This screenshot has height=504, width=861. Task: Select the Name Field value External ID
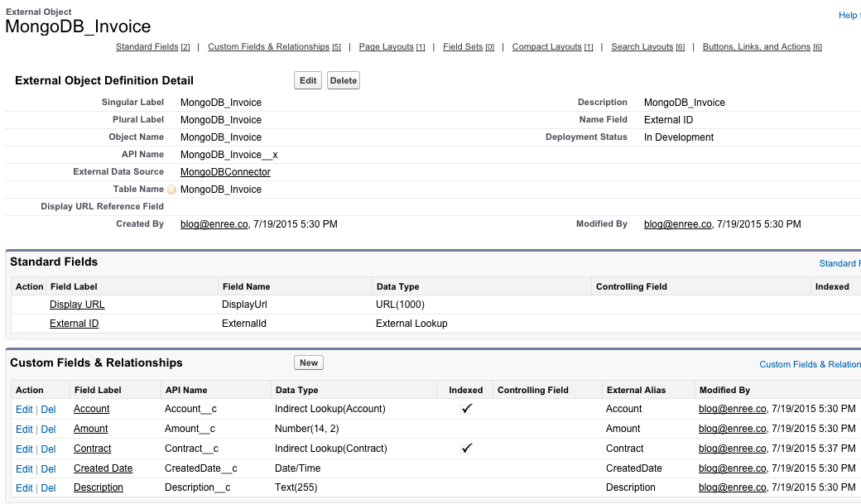coord(668,120)
